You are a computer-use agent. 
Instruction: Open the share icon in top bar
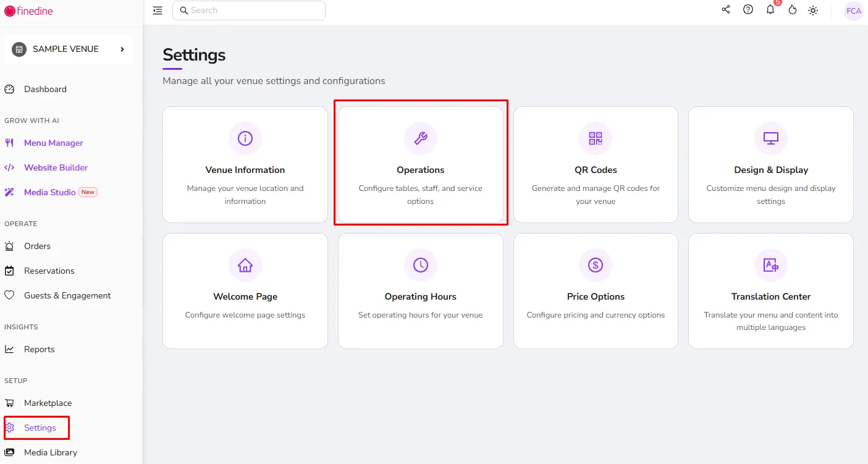(726, 10)
